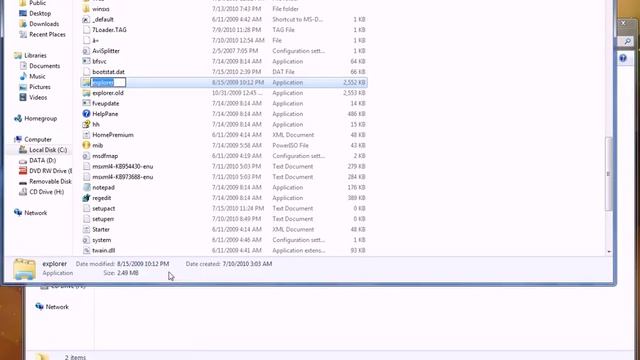This screenshot has height=360, width=640.
Task: Click the twain.dll file icon
Action: tap(86, 251)
